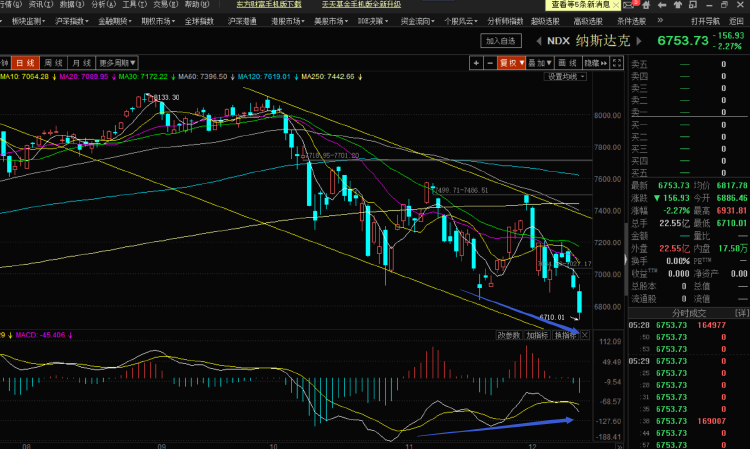Go to previous stock with left arrow
Viewport: 750px width, 449px height.
tap(539, 41)
